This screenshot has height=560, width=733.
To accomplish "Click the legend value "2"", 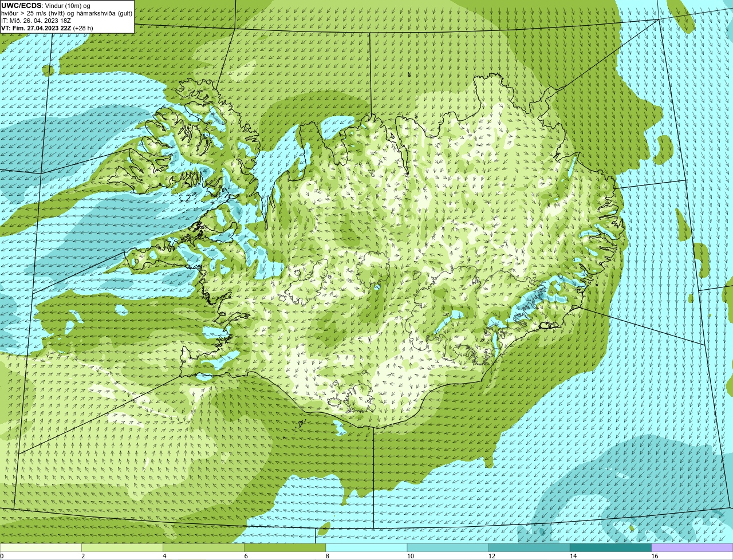I will (x=83, y=556).
